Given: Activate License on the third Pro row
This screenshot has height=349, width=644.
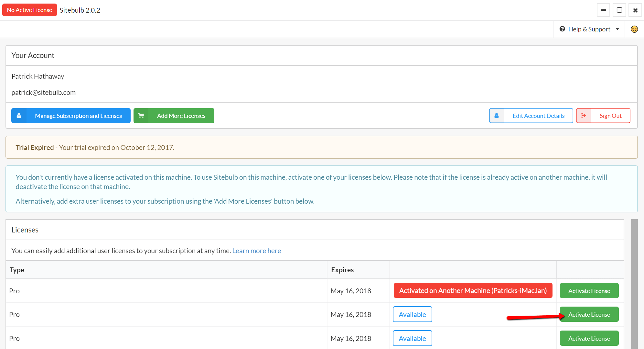Looking at the screenshot, I should pyautogui.click(x=589, y=338).
